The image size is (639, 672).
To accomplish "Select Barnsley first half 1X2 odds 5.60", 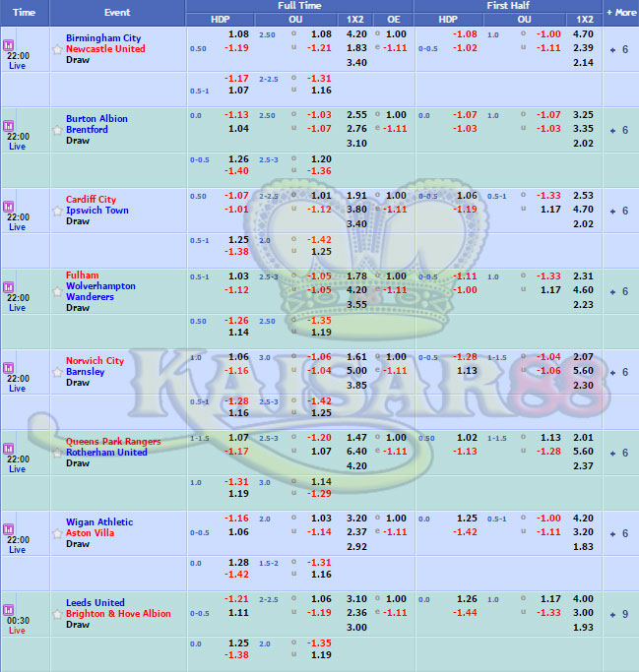I will coord(583,371).
